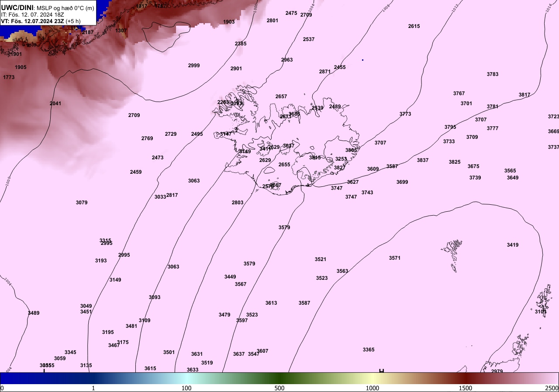
Task: Click the height value 3837
Action: click(x=423, y=160)
